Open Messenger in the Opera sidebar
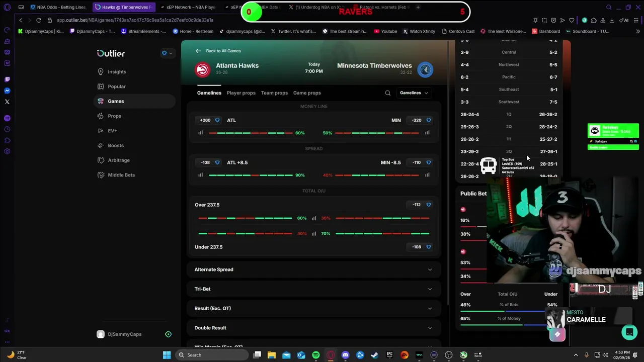644x362 pixels. point(7,90)
